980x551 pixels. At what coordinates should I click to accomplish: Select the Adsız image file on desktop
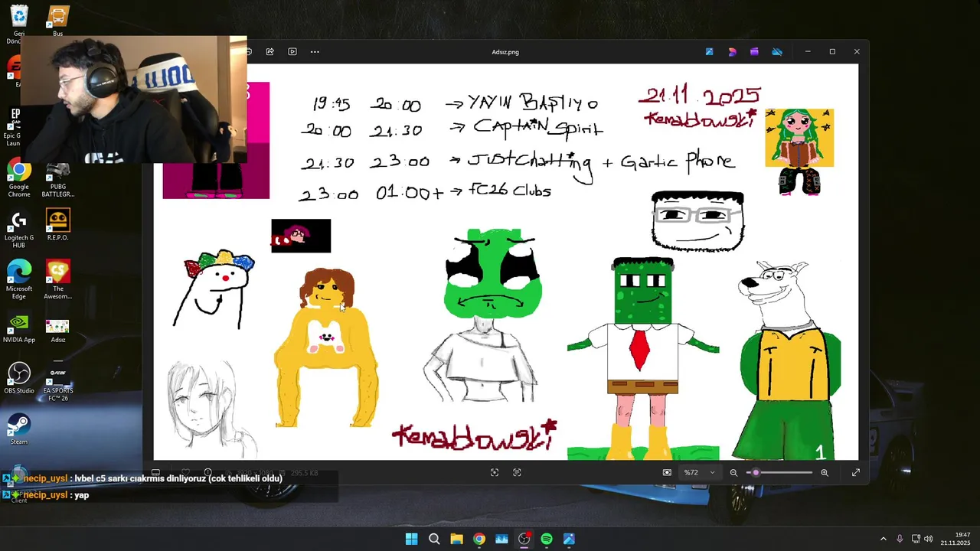click(x=57, y=331)
